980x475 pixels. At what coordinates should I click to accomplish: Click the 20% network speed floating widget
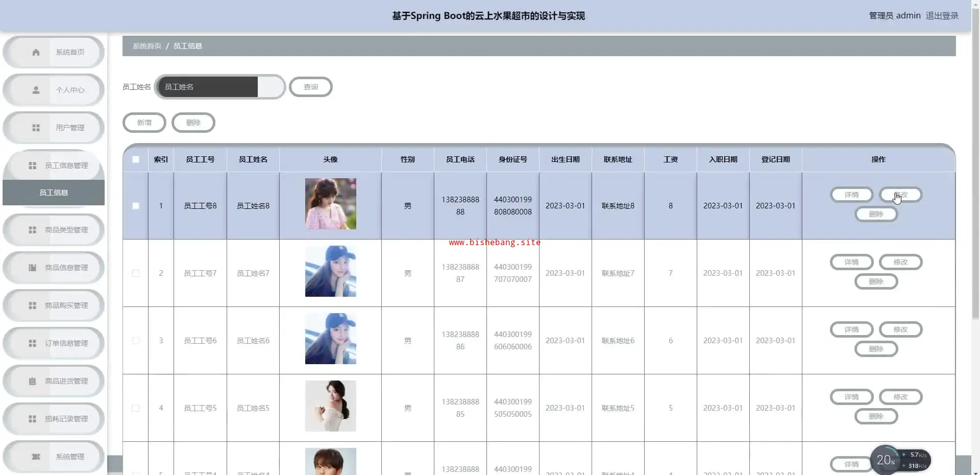[x=900, y=460]
